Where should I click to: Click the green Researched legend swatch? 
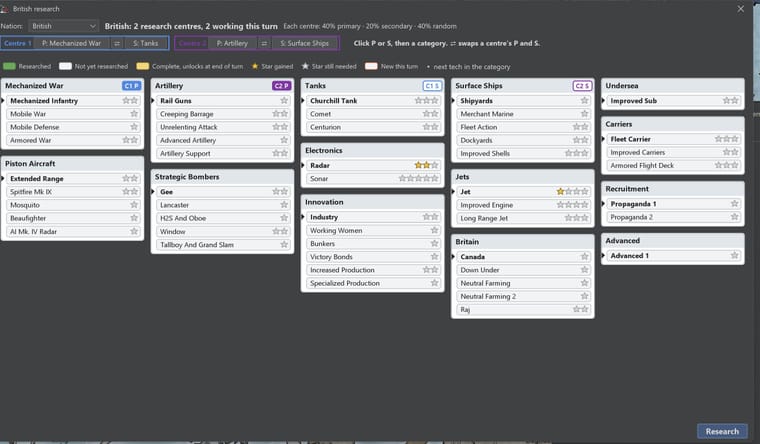click(9, 66)
